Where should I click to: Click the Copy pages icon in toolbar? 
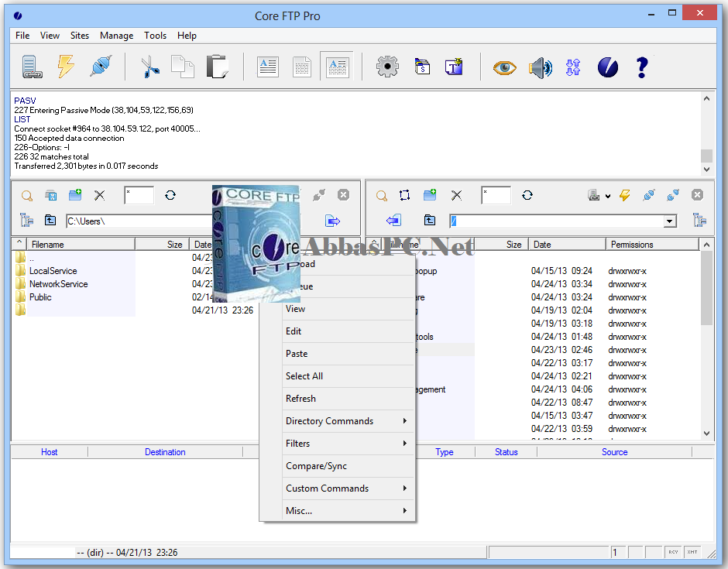pos(183,67)
